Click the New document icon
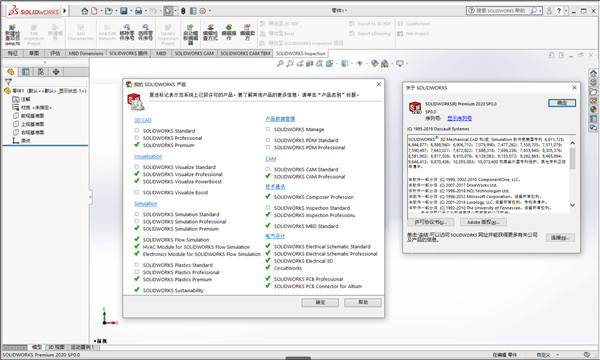 click(94, 11)
